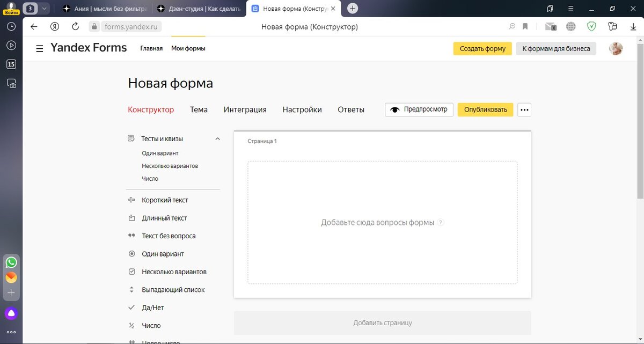Screen dimensions: 644x344
Task: Select the 'Конструктор' tab
Action: pyautogui.click(x=151, y=109)
